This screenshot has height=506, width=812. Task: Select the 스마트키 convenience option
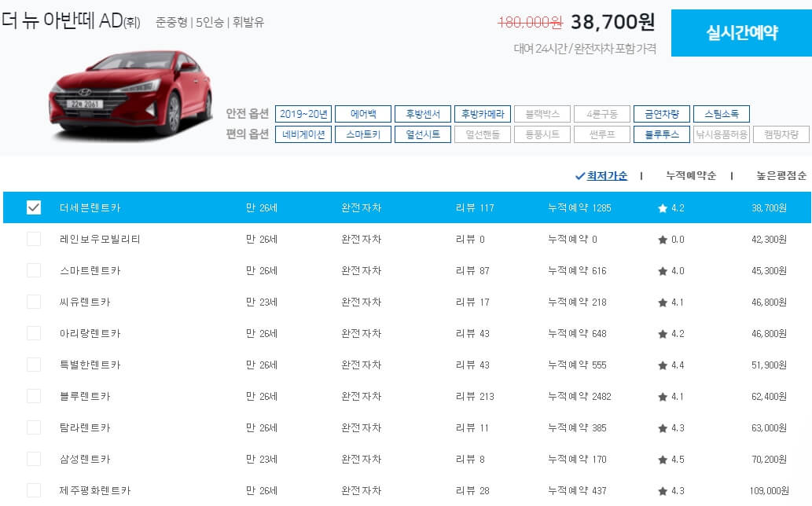pos(362,134)
